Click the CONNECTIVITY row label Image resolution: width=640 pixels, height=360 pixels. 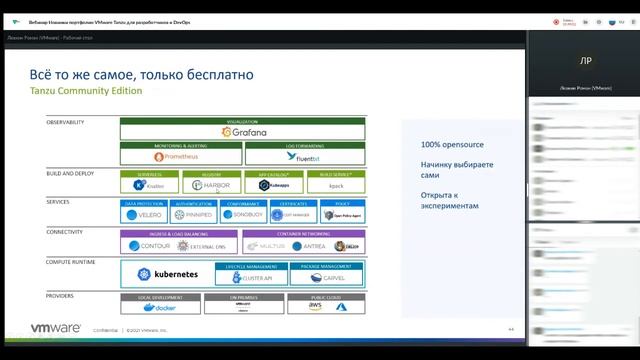point(64,232)
